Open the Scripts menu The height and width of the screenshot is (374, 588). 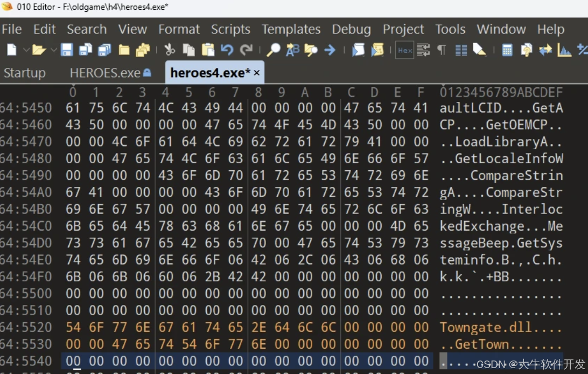pos(230,29)
